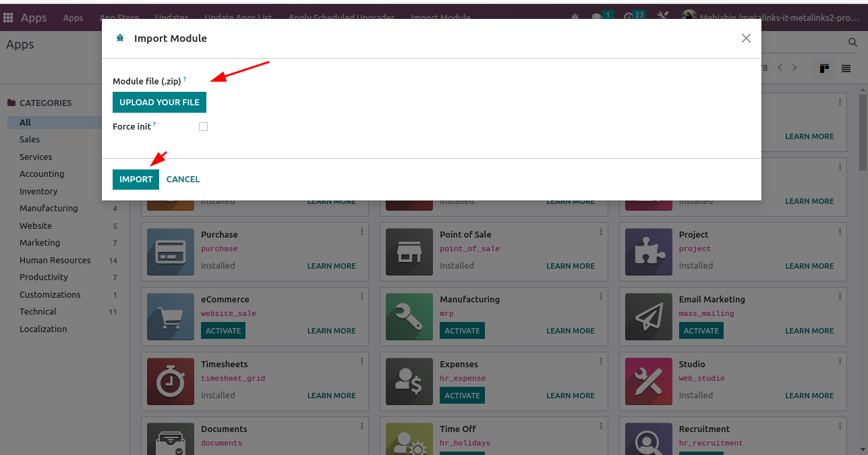Click the Recruitment app icon
The image size is (868, 455).
[648, 439]
